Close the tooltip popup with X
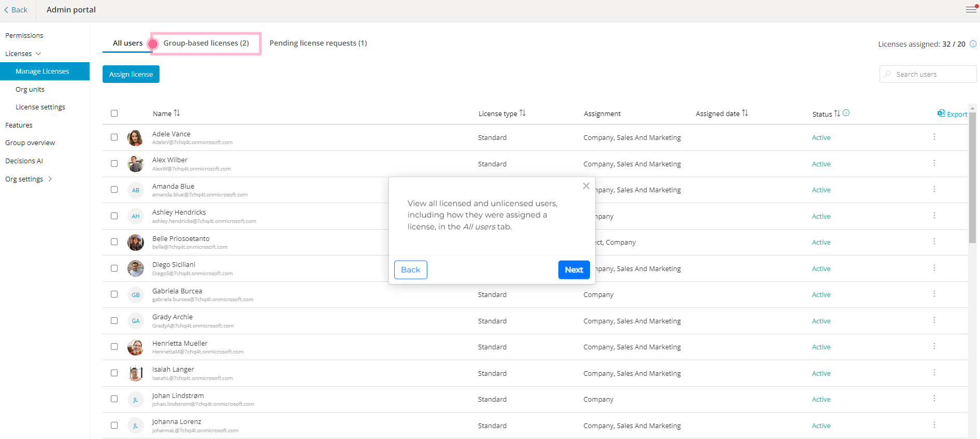 coord(586,186)
